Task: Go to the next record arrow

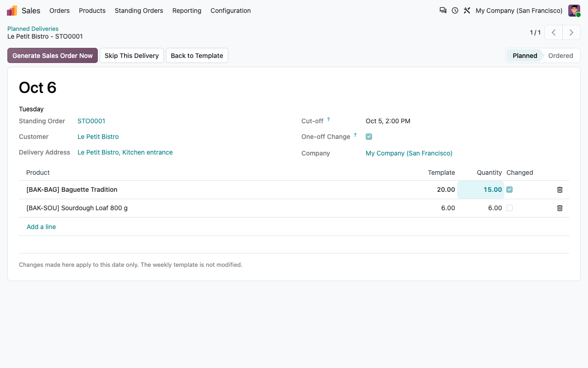Action: [571, 33]
